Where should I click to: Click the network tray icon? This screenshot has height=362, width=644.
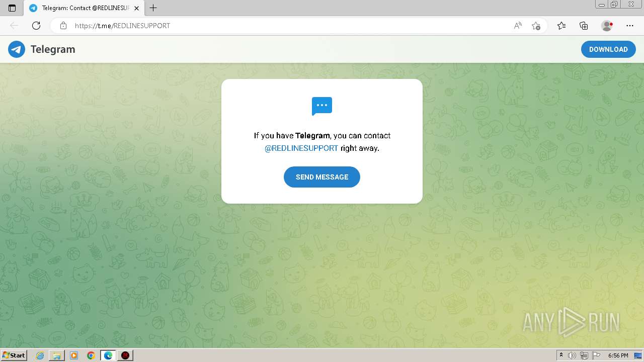(x=584, y=355)
